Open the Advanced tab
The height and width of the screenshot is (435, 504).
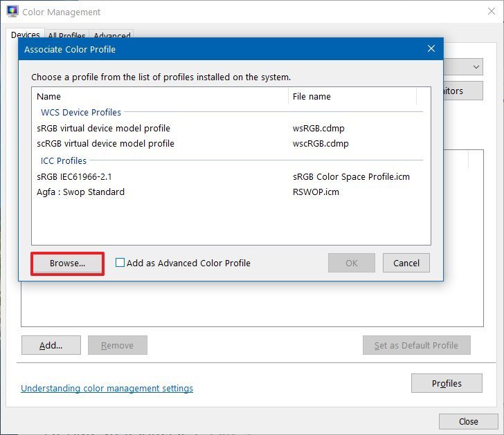(112, 36)
